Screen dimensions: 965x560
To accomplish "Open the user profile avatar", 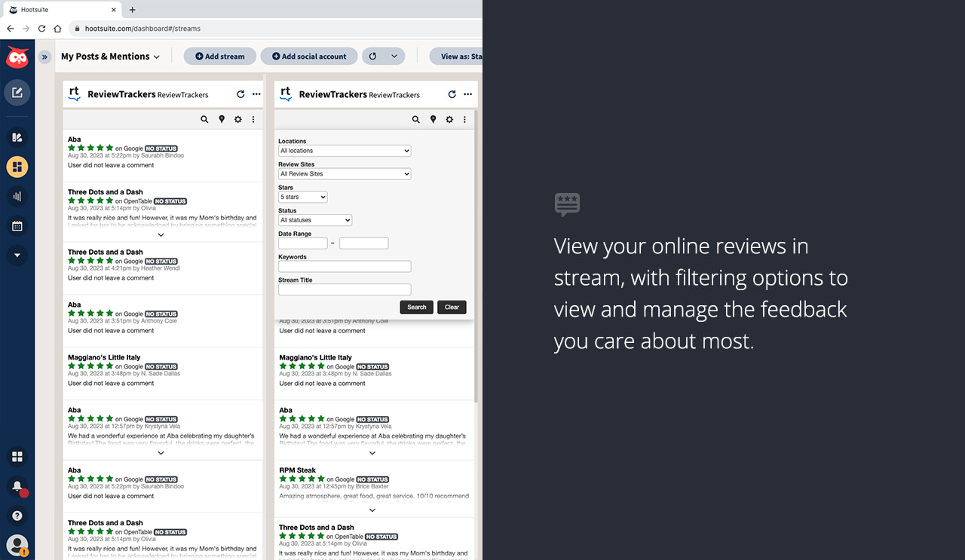I will (x=17, y=545).
